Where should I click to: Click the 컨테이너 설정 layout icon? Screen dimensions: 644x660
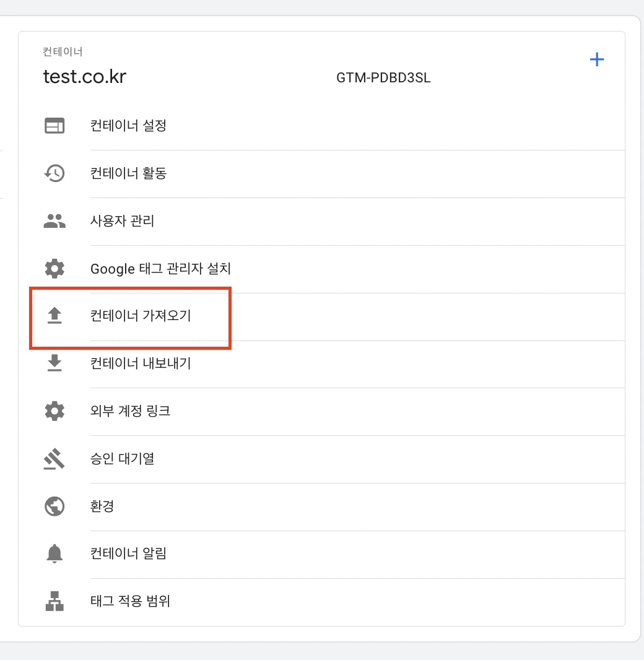[x=54, y=126]
